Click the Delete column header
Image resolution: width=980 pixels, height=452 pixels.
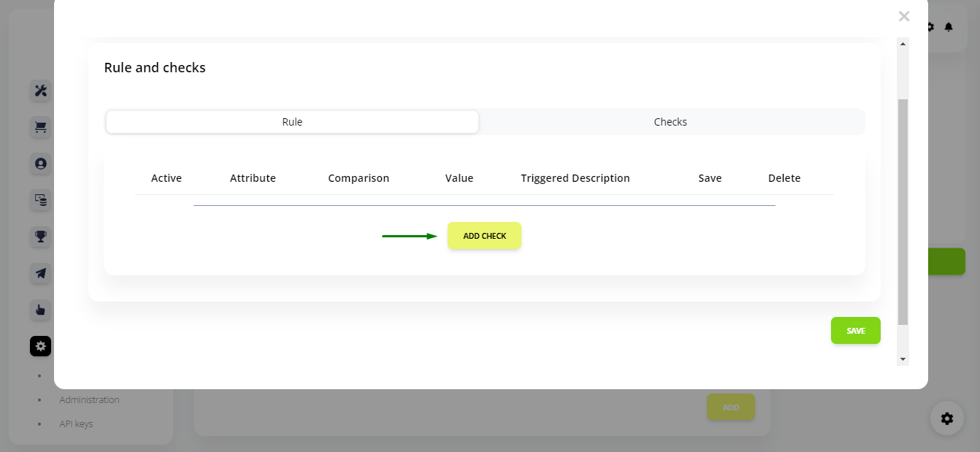[x=784, y=178]
